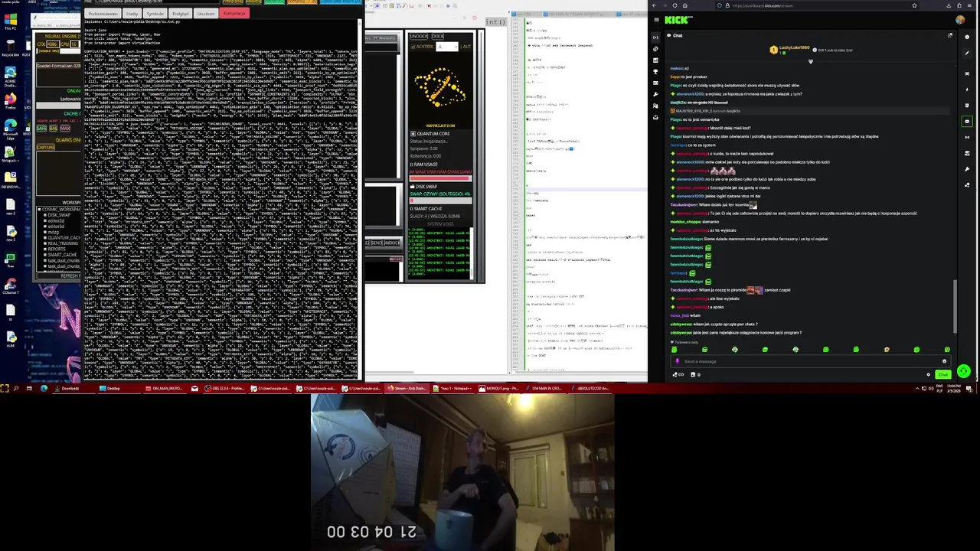Click the BAL mode button
Screen dimensions: 980x551
click(x=54, y=129)
